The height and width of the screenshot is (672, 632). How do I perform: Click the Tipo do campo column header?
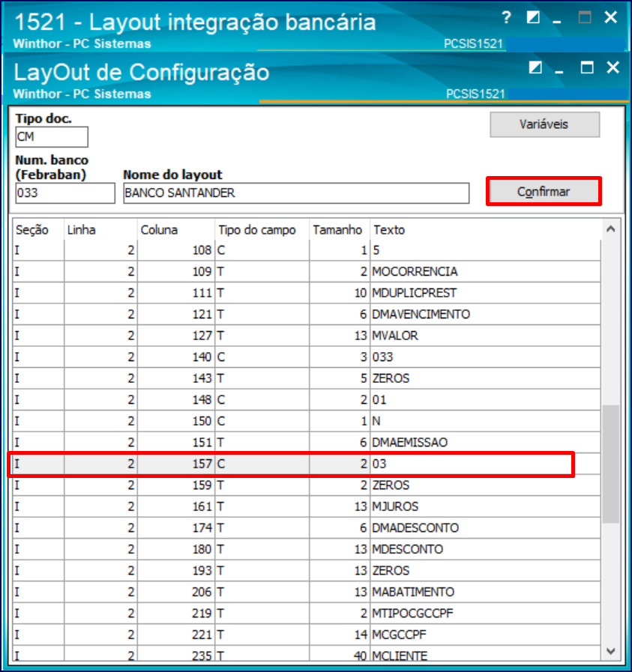tap(262, 230)
